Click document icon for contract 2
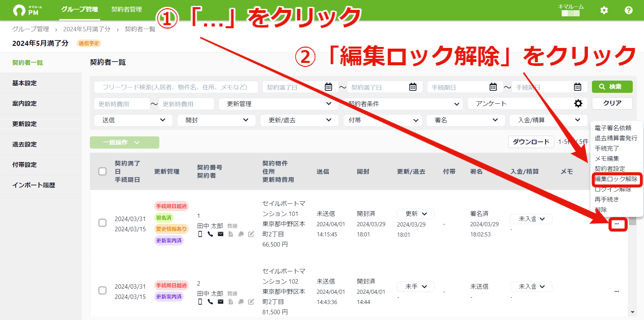The height and width of the screenshot is (320, 644). (x=231, y=302)
